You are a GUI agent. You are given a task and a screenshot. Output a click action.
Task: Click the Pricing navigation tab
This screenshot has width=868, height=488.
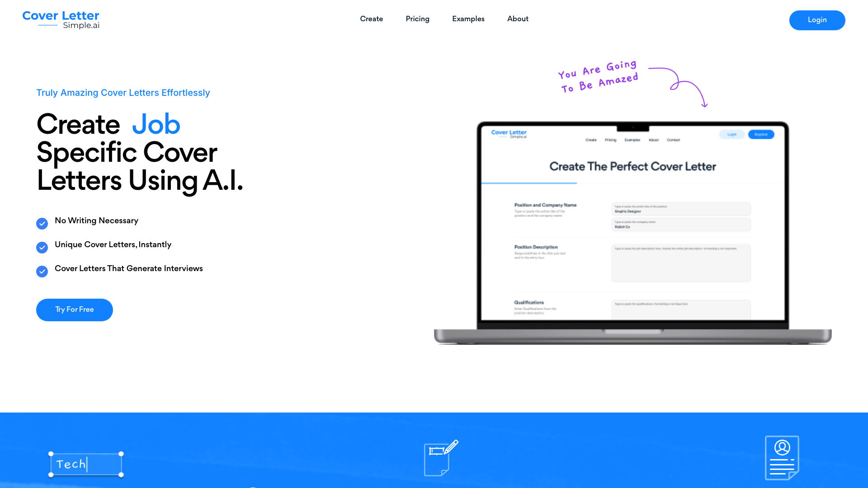click(x=417, y=19)
